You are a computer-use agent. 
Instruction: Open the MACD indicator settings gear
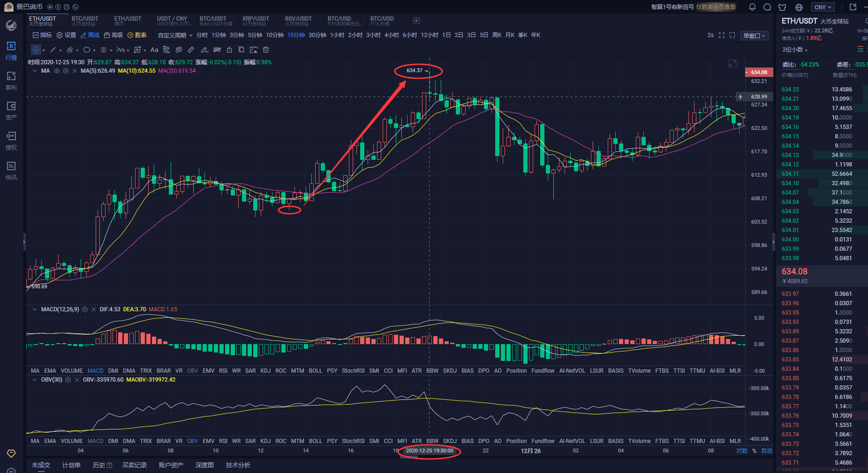click(85, 309)
